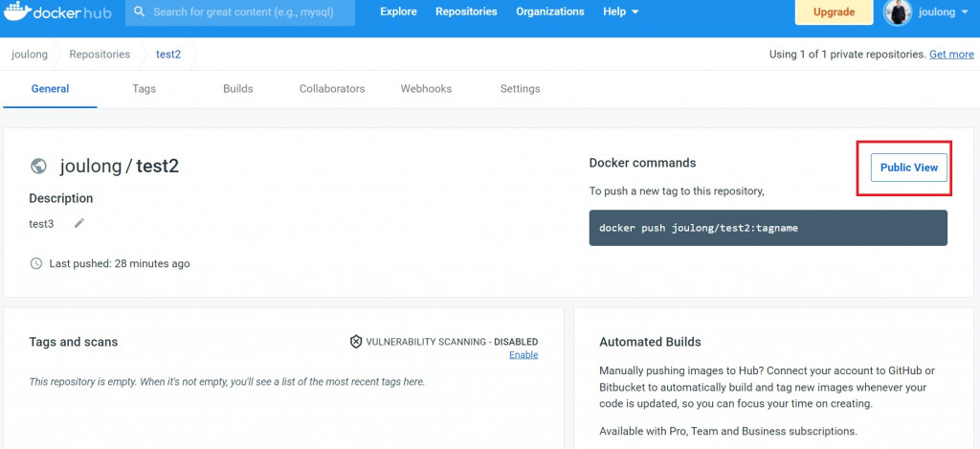The height and width of the screenshot is (449, 980).
Task: Edit description with the pencil icon
Action: (78, 223)
